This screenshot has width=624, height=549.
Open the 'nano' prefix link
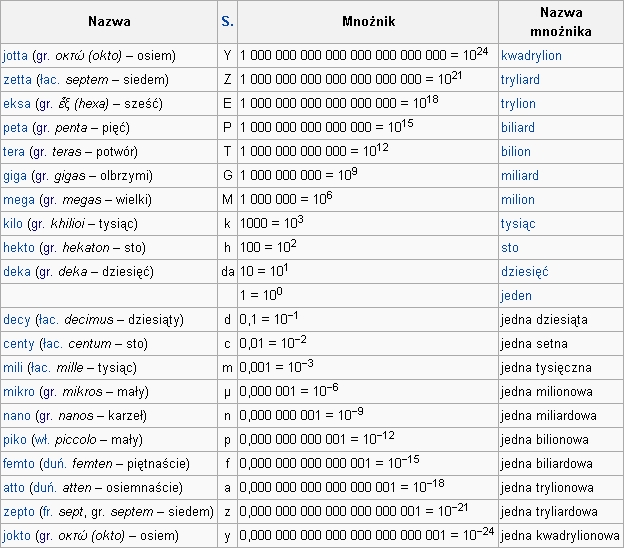pyautogui.click(x=17, y=416)
